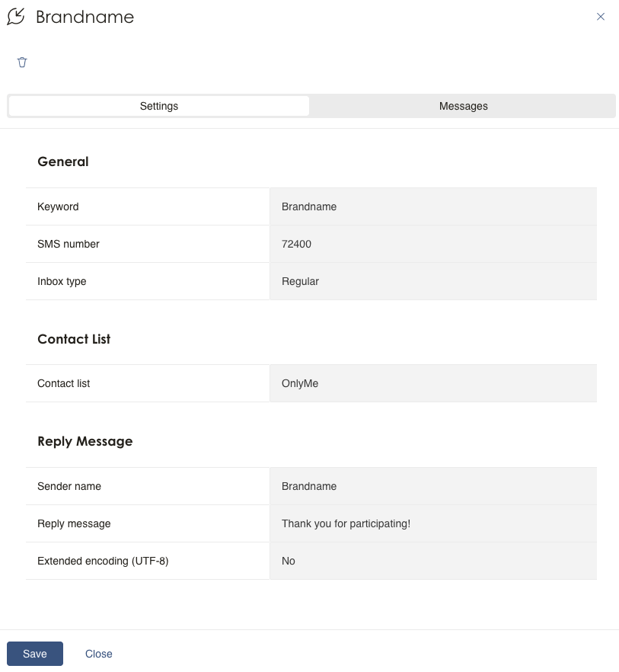Click the inbox arrow icon beside Brandname title
The height and width of the screenshot is (672, 619).
[x=16, y=17]
